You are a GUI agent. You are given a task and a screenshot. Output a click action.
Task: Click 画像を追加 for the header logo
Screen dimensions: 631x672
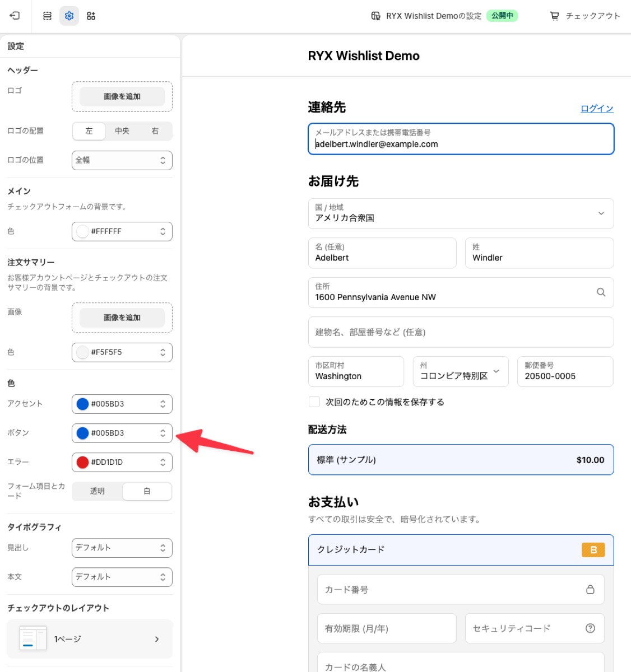click(x=122, y=96)
